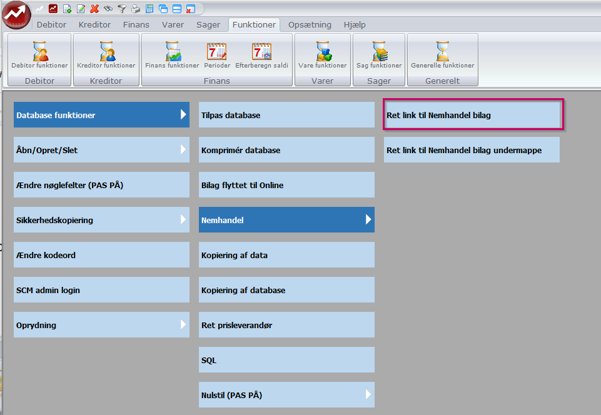Open Vare funktioner in the ribbon
This screenshot has height=415, width=601.
tap(323, 54)
